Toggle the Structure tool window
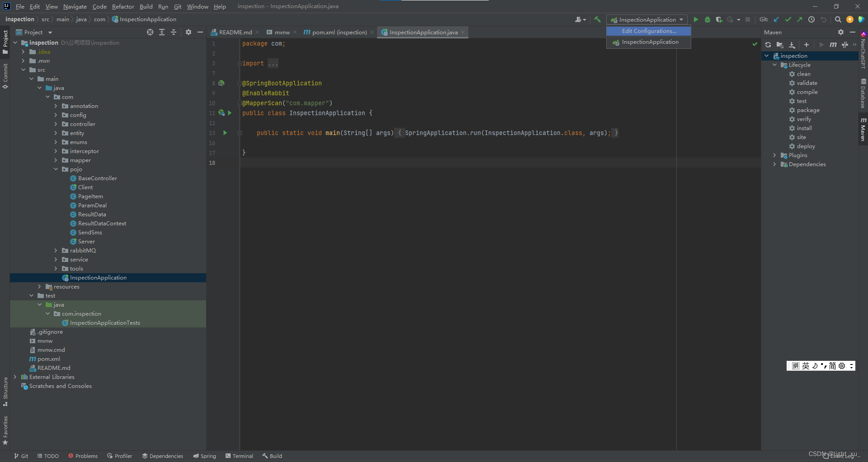Image resolution: width=868 pixels, height=462 pixels. [5, 391]
